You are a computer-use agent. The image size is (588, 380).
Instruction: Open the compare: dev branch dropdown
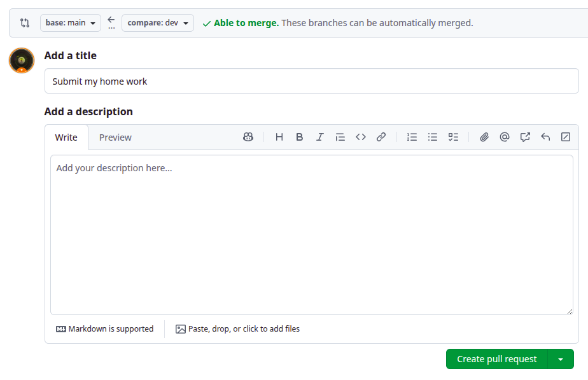coord(158,22)
